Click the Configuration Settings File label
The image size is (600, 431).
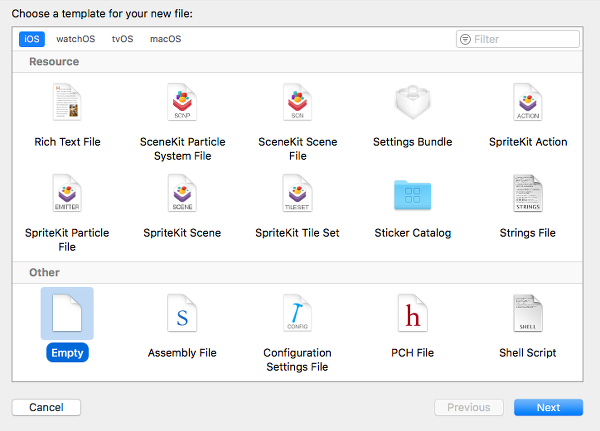click(x=297, y=360)
